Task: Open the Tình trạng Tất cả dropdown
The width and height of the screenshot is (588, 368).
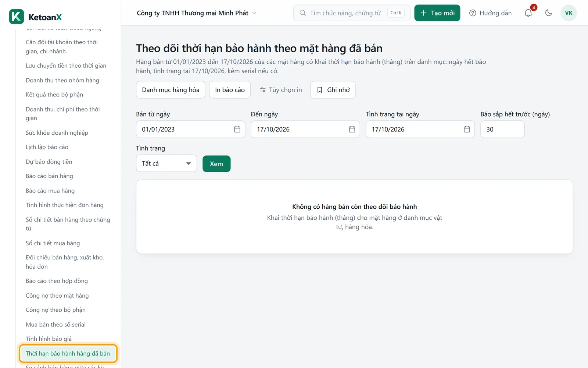Action: tap(166, 163)
